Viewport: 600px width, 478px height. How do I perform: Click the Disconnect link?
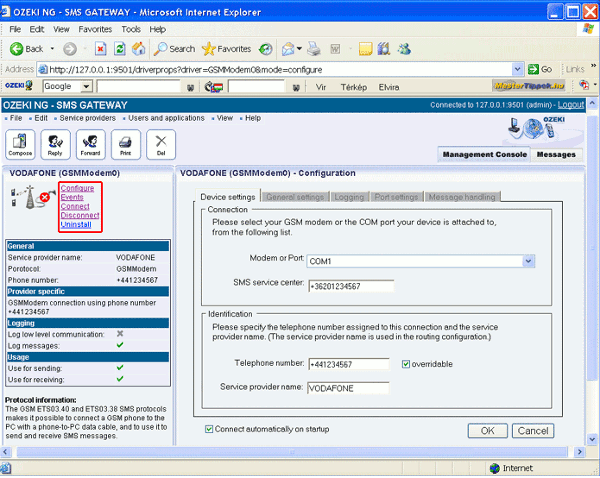click(80, 215)
